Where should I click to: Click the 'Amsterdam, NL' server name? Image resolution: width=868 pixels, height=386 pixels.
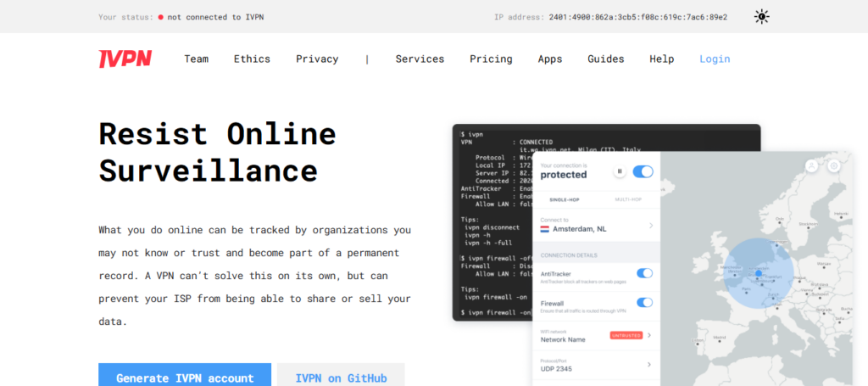pos(579,229)
